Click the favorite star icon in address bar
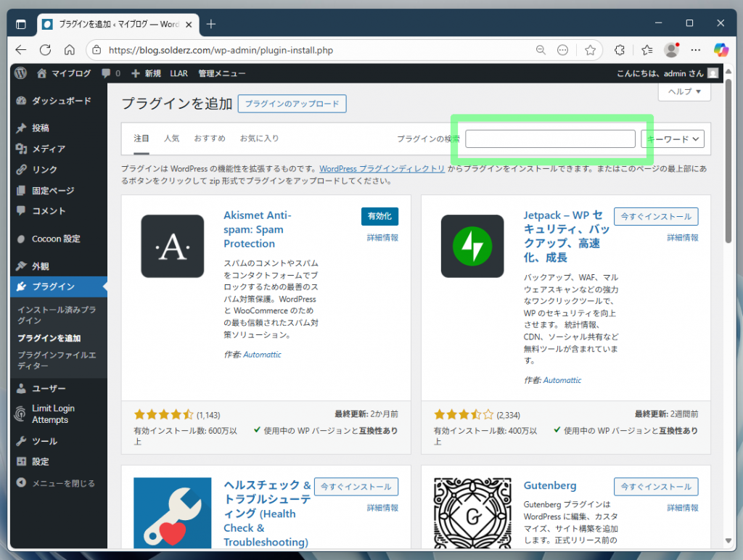The image size is (743, 560). (x=590, y=50)
